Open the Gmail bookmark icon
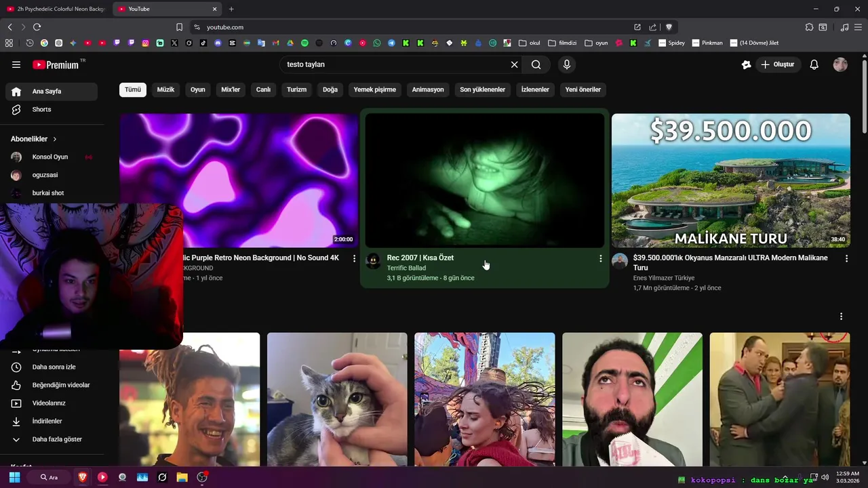Viewport: 868px width, 488px height. click(x=275, y=43)
